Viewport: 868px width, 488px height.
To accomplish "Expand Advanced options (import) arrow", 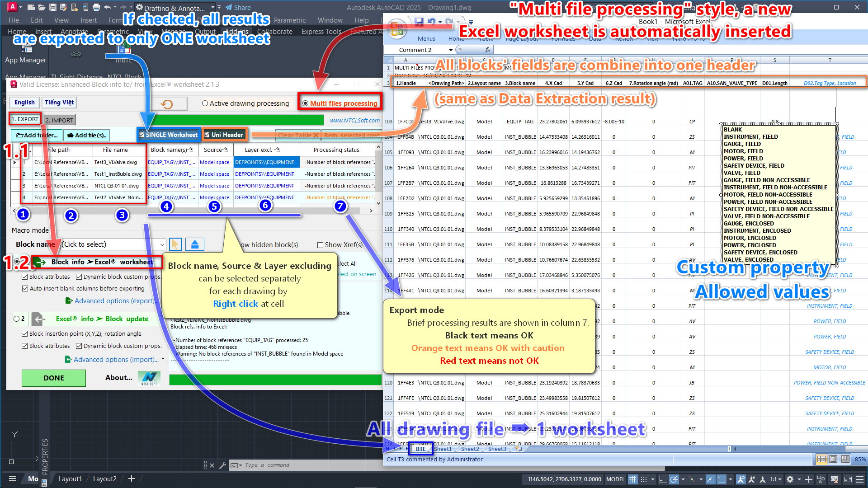I will 163,360.
